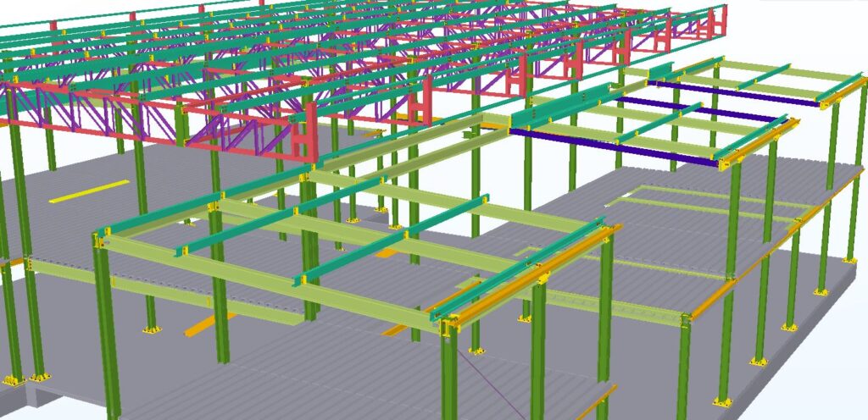
Task: Pick the red truss end frame at center
Action: pos(301,135)
